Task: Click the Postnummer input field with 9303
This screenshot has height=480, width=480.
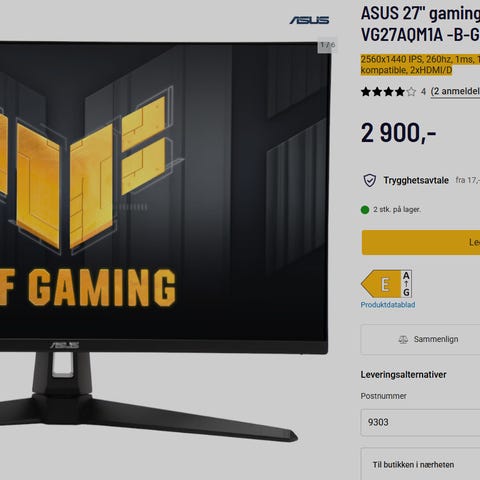Action: [x=420, y=422]
